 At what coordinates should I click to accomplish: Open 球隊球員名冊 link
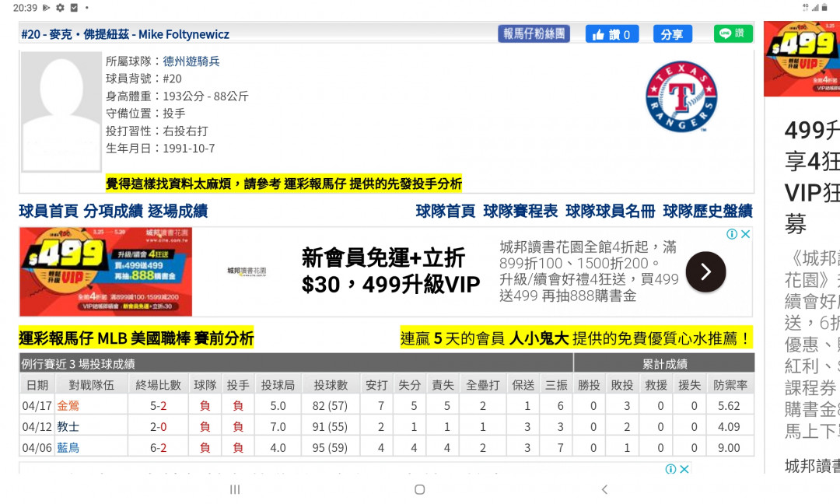[x=611, y=211]
